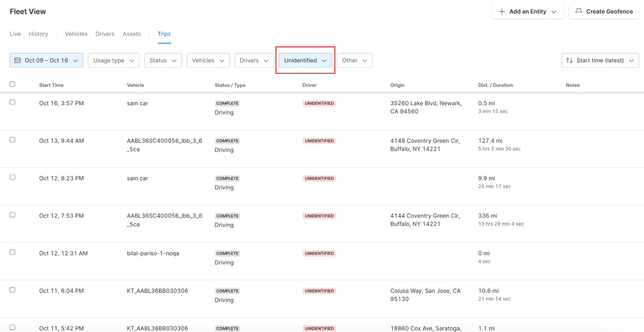Click the COMPLETE badge for Oct 13 trip
The height and width of the screenshot is (332, 644).
[x=227, y=141]
